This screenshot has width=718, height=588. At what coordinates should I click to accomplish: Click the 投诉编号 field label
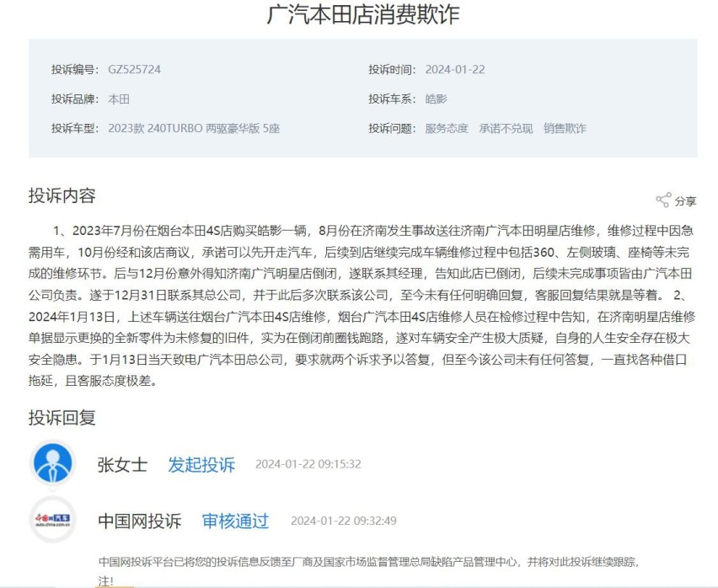coord(75,70)
